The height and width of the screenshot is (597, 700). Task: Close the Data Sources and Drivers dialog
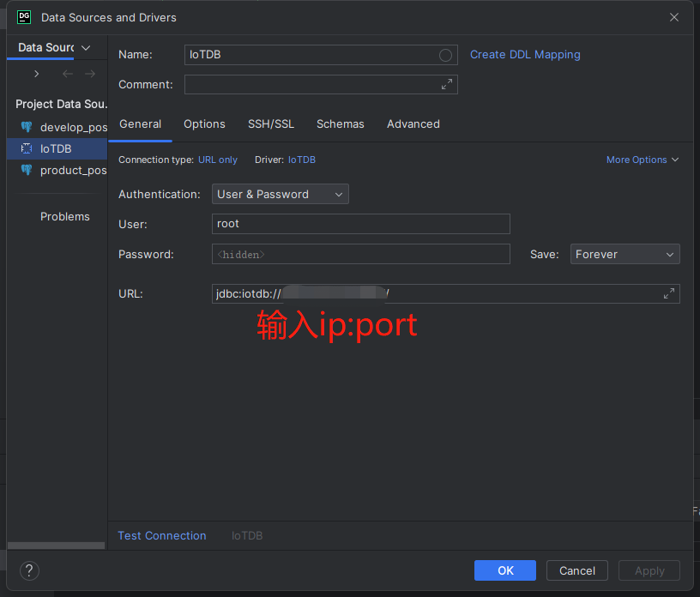coord(674,17)
